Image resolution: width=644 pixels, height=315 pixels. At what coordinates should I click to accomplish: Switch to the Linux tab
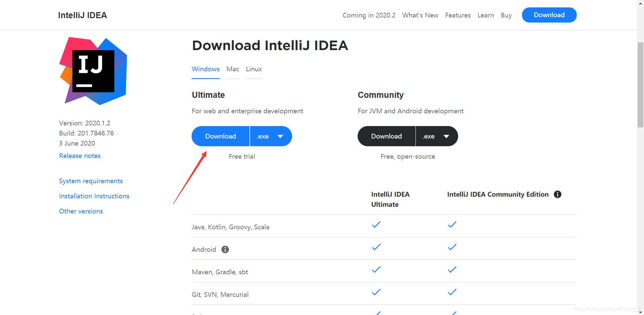coord(254,69)
